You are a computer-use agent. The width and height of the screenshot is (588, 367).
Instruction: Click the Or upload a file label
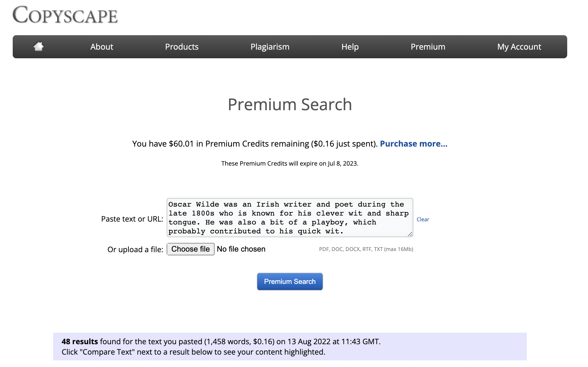[x=135, y=250]
